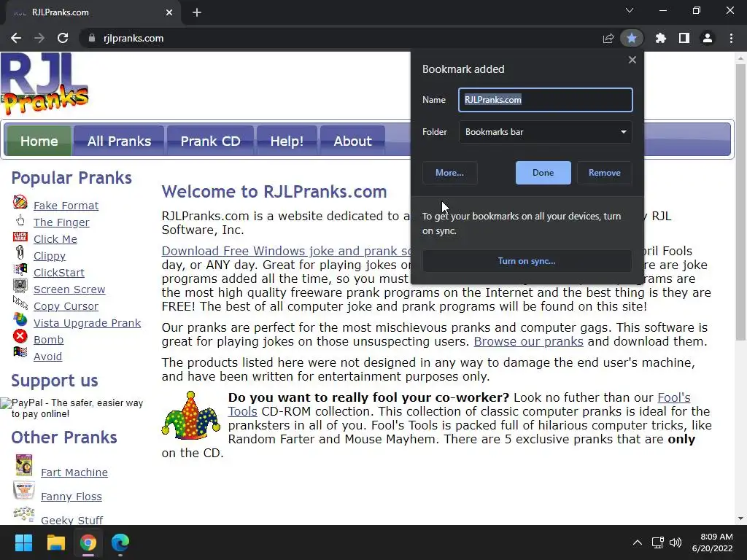Open the Geeky Stuff link
This screenshot has width=747, height=560.
click(x=72, y=520)
